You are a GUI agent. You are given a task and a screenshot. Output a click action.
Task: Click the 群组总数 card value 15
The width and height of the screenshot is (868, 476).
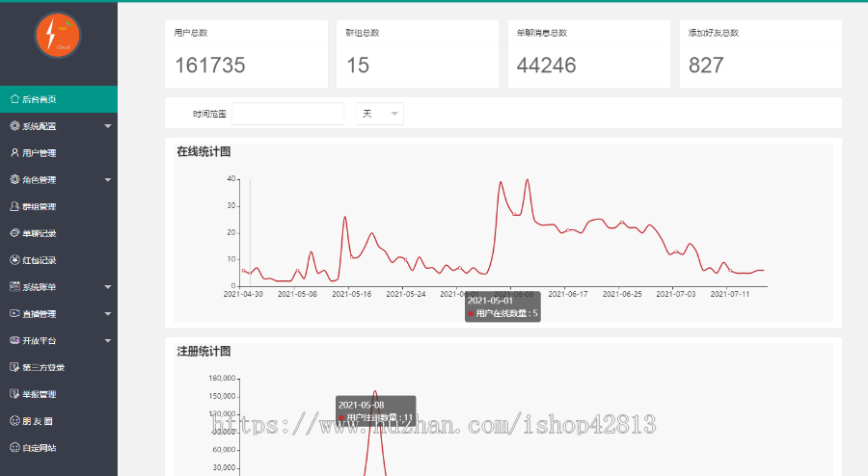[x=358, y=66]
